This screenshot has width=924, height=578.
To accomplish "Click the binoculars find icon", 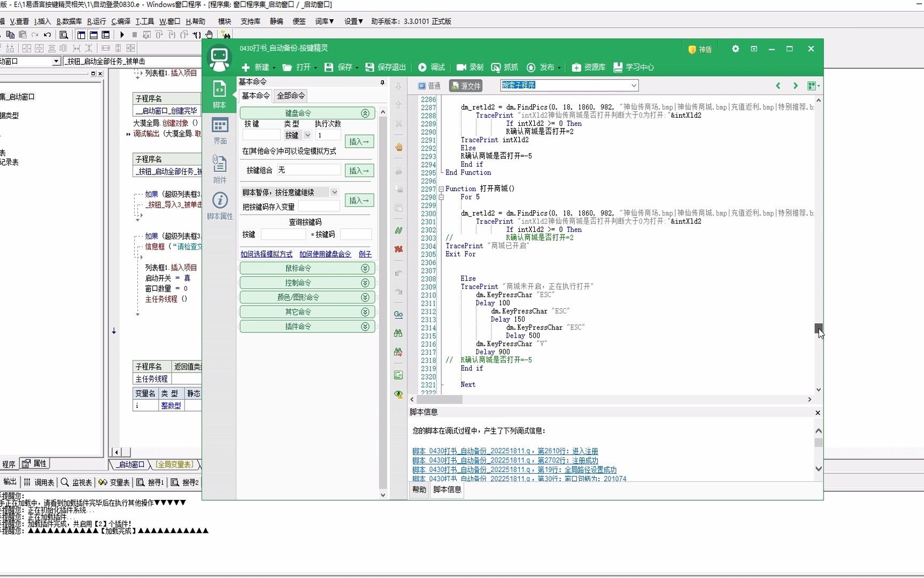I will pyautogui.click(x=398, y=333).
